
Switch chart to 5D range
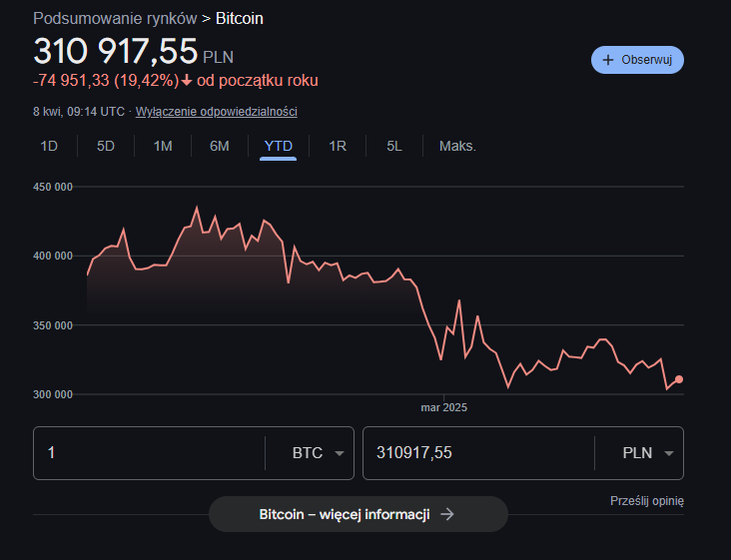[106, 147]
